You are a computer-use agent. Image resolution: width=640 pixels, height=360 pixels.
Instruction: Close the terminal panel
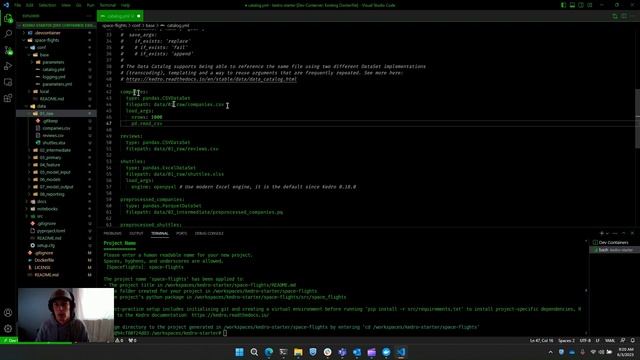tap(632, 233)
